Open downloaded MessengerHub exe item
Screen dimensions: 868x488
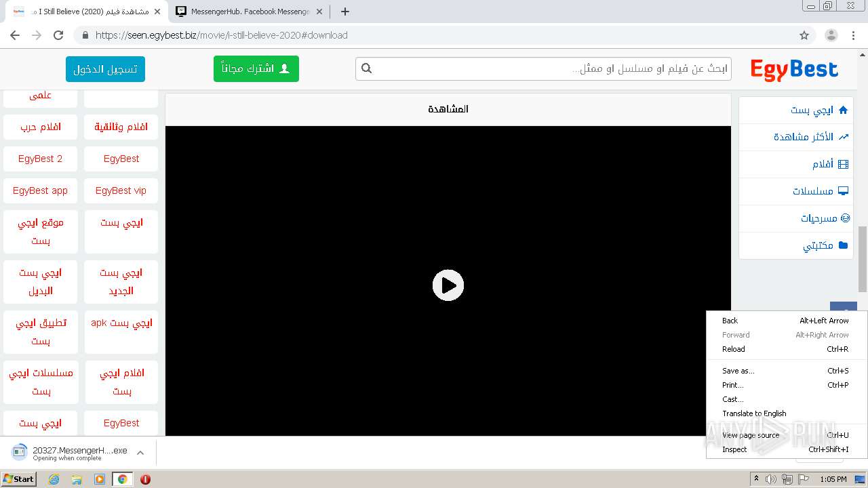click(69, 453)
